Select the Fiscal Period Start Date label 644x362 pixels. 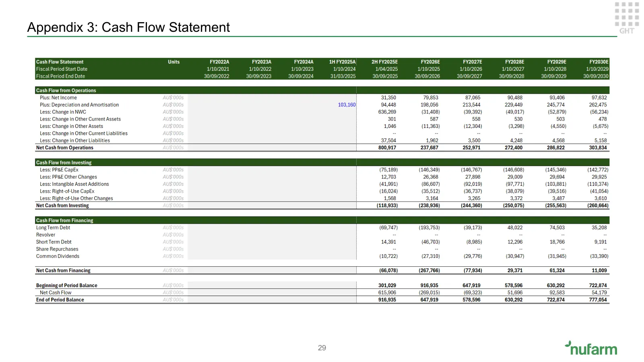click(62, 69)
